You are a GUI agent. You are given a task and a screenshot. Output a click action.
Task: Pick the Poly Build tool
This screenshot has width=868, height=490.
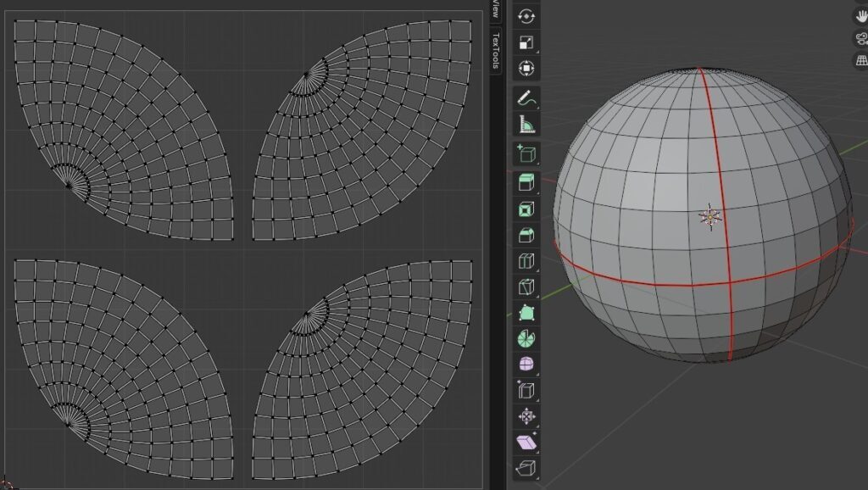coord(526,313)
